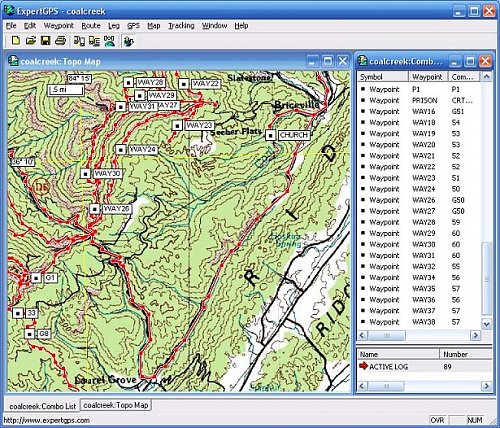Click right arrow of track list horizontal scrollbar
The image size is (500, 428).
tap(486, 386)
